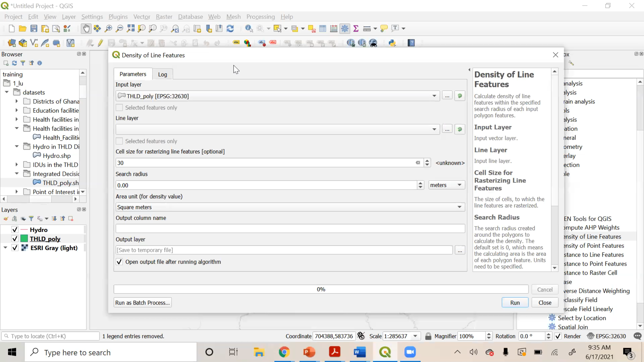
Task: Click the Output column name field
Action: [x=290, y=229]
